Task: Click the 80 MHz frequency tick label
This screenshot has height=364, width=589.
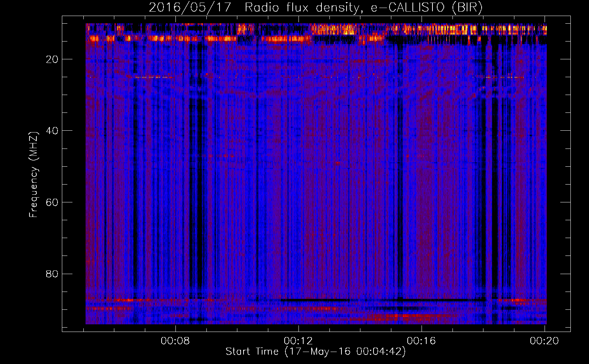Action: (x=52, y=274)
